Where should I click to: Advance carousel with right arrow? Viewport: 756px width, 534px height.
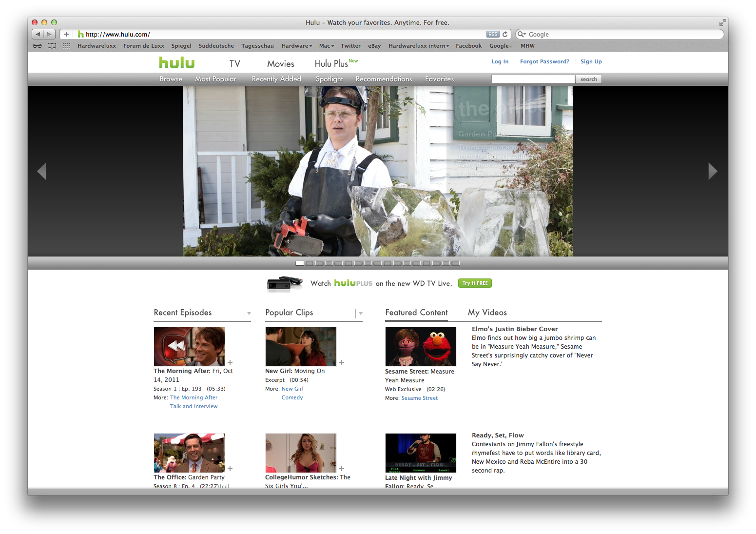(713, 171)
